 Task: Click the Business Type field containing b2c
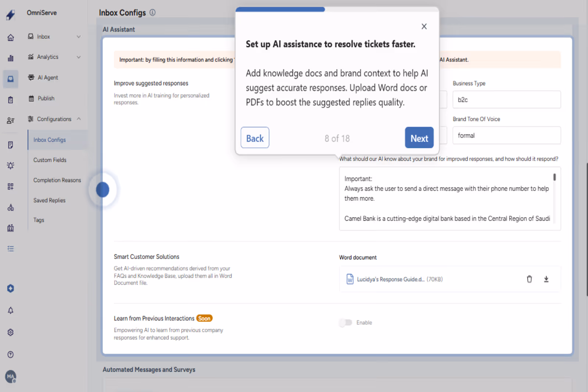click(x=507, y=100)
